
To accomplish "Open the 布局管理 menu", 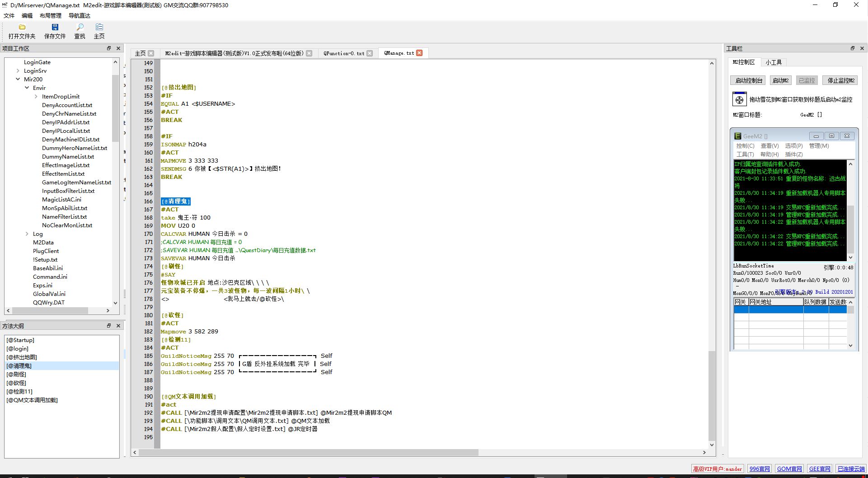I will point(50,15).
